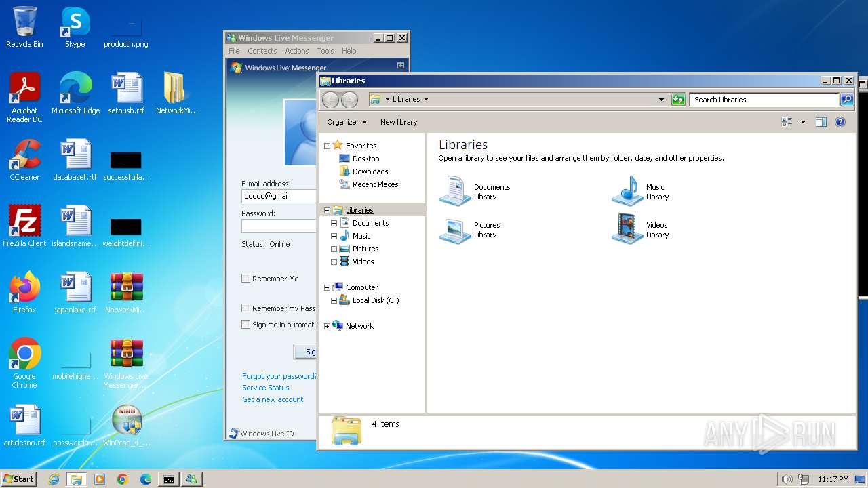The image size is (868, 488).
Task: Open the Documents library in main pane
Action: (475, 191)
